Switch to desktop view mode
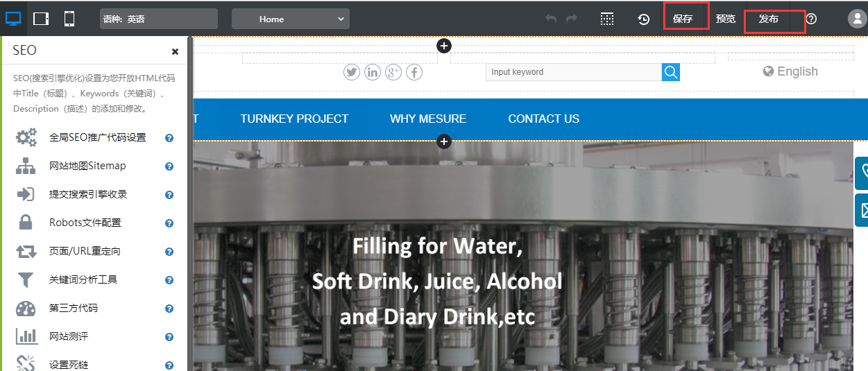The width and height of the screenshot is (868, 371). point(13,19)
